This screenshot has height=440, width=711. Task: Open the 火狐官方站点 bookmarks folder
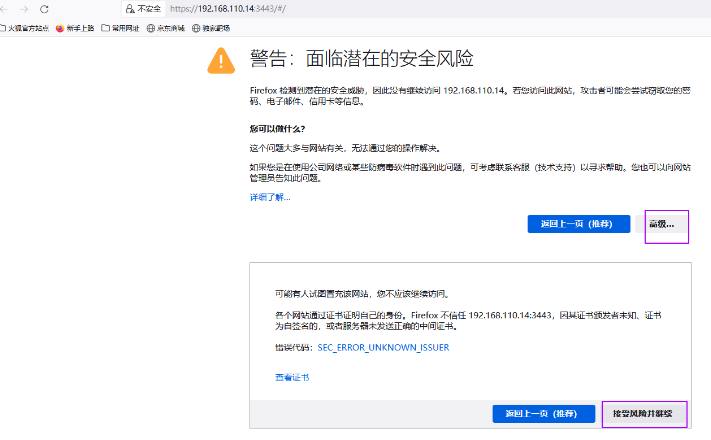point(24,28)
